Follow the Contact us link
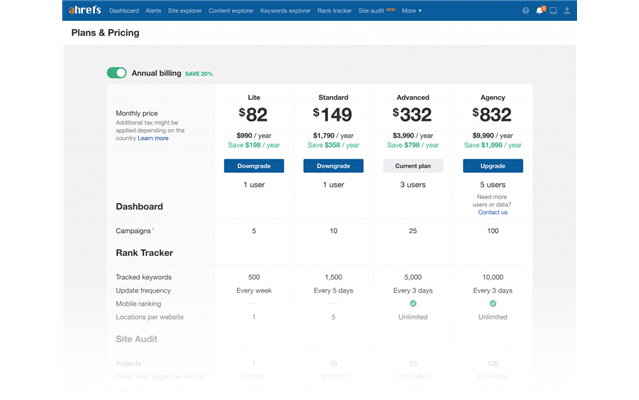Image resolution: width=639 pixels, height=400 pixels. point(492,212)
